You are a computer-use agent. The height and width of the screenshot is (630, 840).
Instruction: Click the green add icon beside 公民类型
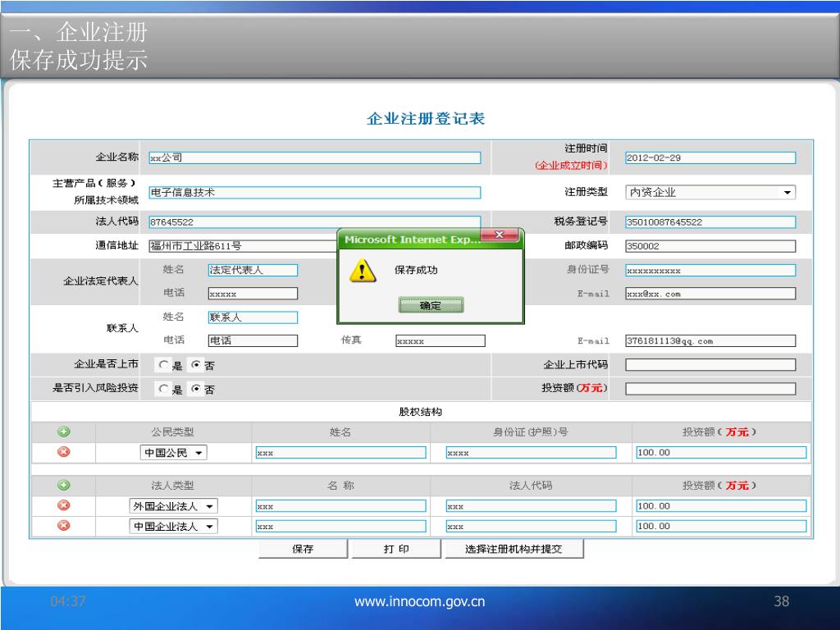[63, 432]
